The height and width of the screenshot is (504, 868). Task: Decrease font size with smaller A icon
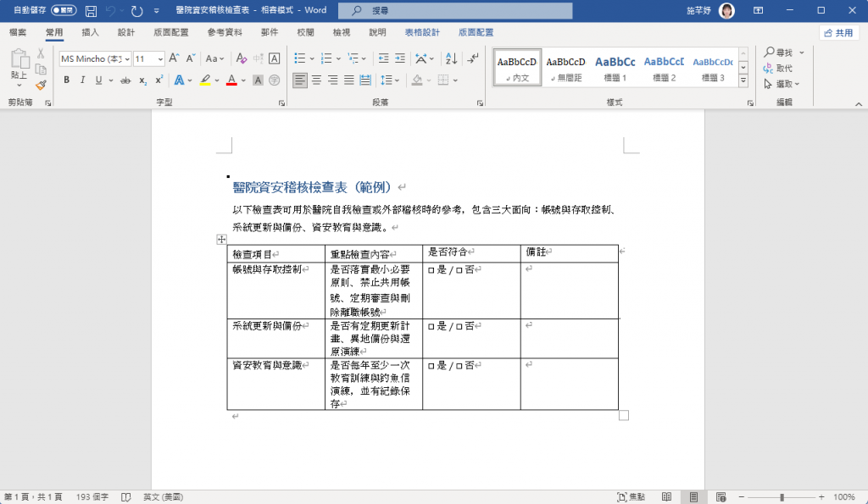tap(191, 58)
